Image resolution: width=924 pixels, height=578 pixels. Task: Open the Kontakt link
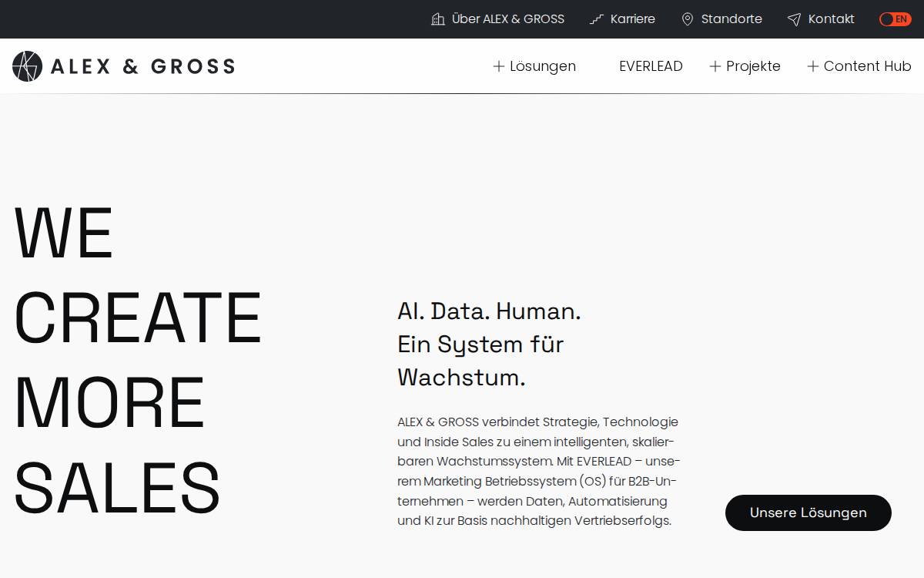pos(832,19)
